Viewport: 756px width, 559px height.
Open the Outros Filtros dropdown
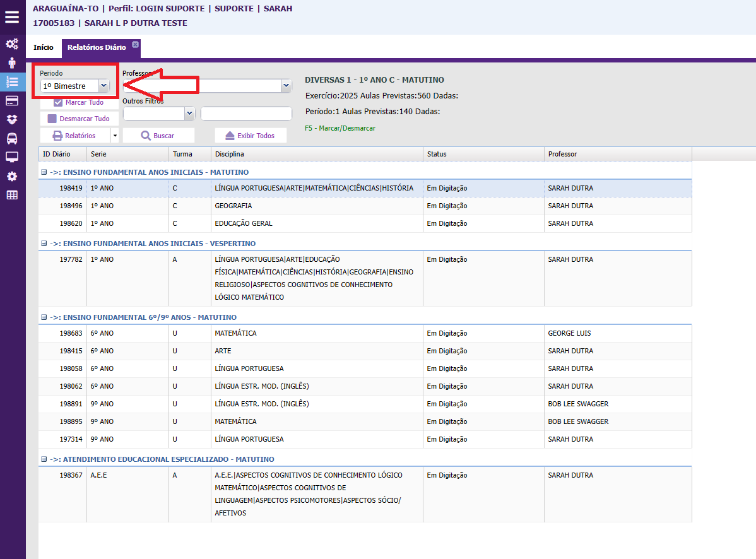(x=189, y=114)
